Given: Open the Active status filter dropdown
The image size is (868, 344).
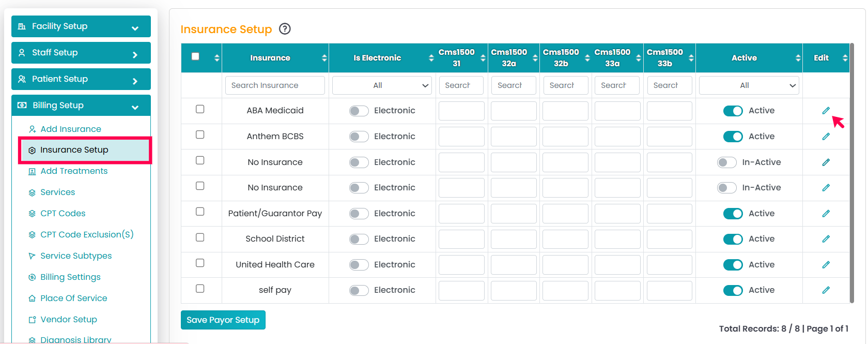Looking at the screenshot, I should pyautogui.click(x=749, y=85).
